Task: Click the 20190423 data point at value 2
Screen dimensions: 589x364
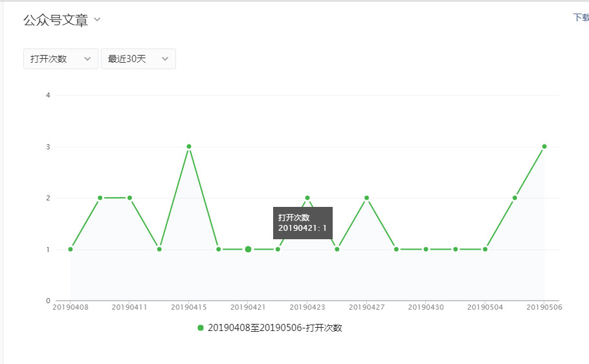Action: [307, 198]
